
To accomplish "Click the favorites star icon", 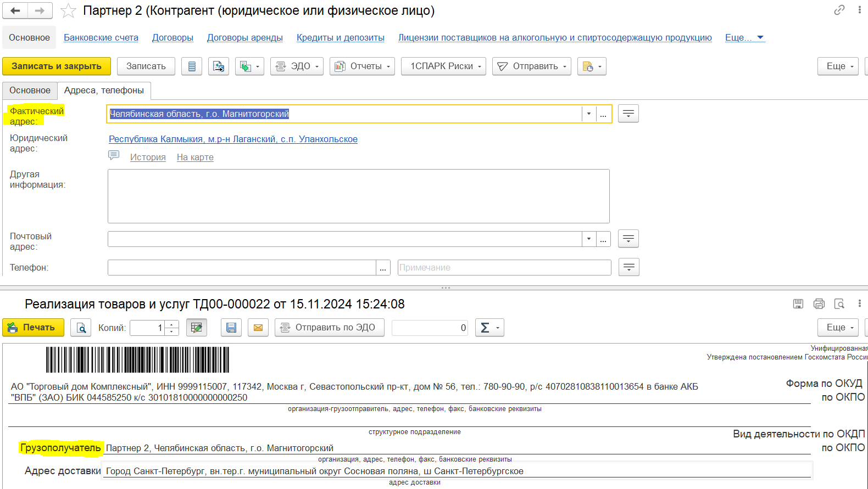I will coord(68,10).
